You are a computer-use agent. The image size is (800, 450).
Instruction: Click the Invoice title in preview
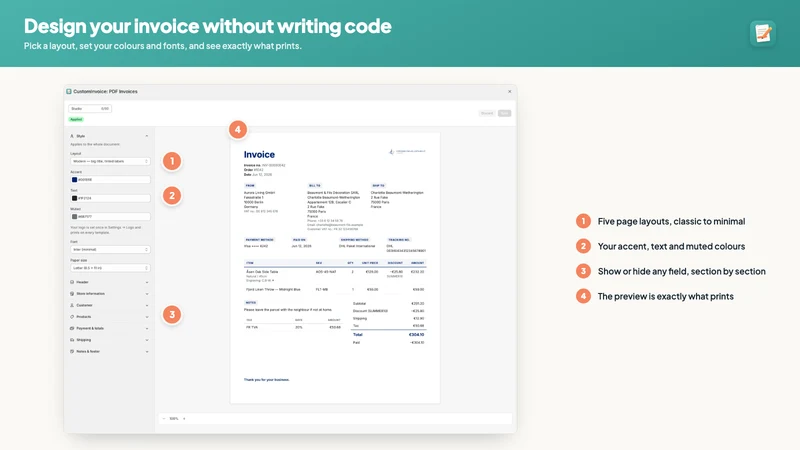[x=259, y=155]
